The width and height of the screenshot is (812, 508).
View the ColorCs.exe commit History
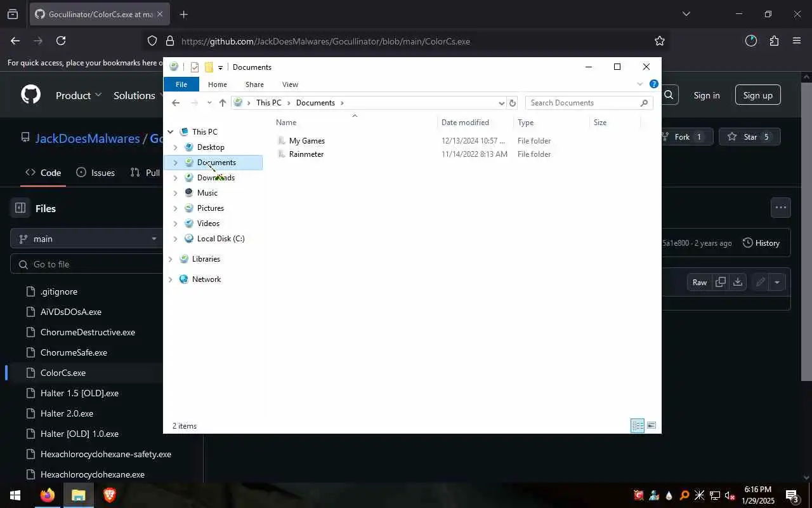[761, 243]
